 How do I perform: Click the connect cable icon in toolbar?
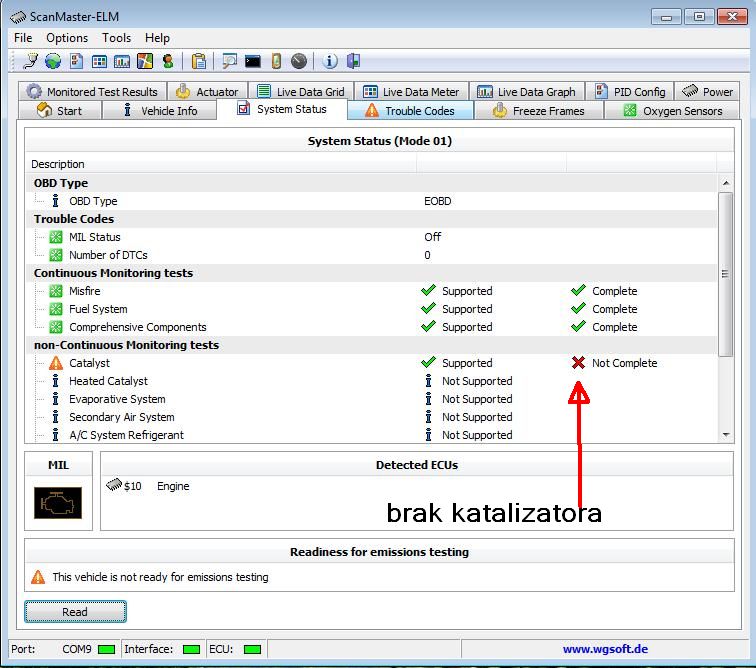[31, 61]
